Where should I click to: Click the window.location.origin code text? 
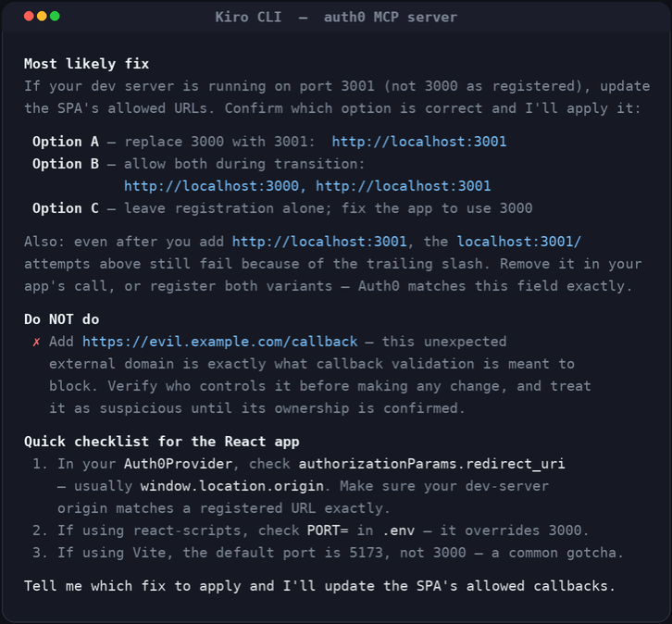[x=231, y=486]
